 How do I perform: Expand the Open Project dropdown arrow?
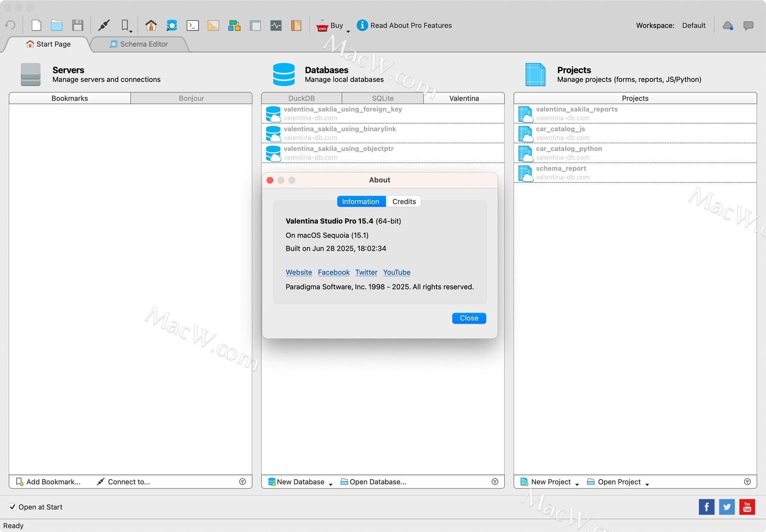(x=647, y=485)
